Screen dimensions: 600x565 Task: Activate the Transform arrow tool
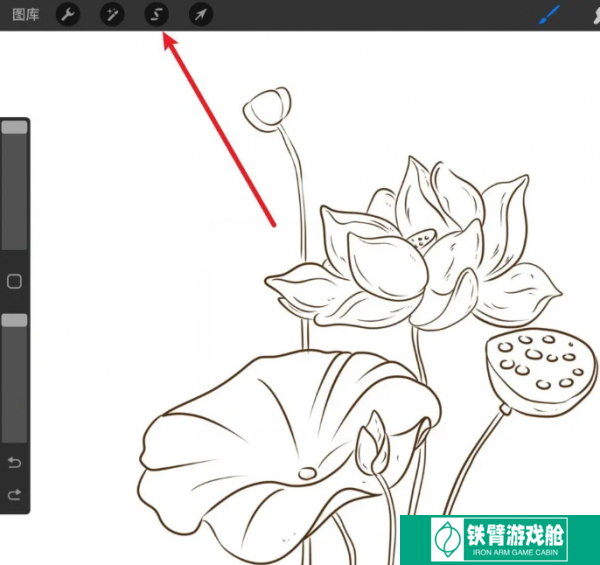point(201,15)
